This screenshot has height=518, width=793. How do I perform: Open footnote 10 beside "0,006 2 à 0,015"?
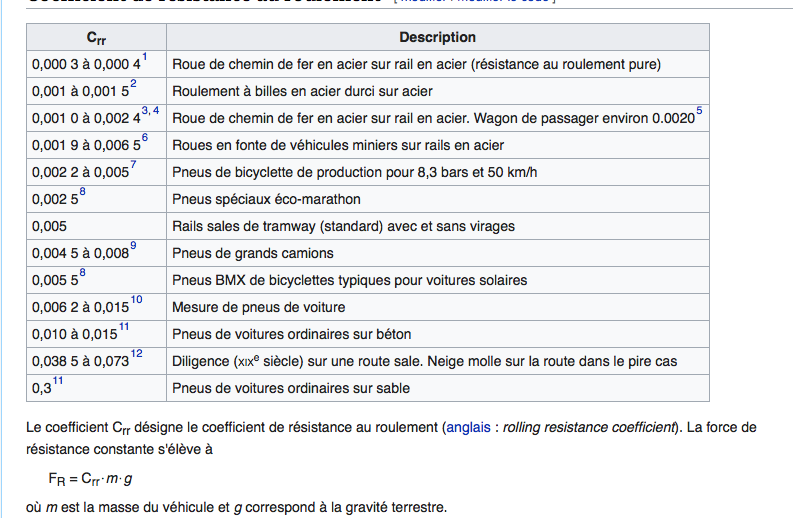137,300
